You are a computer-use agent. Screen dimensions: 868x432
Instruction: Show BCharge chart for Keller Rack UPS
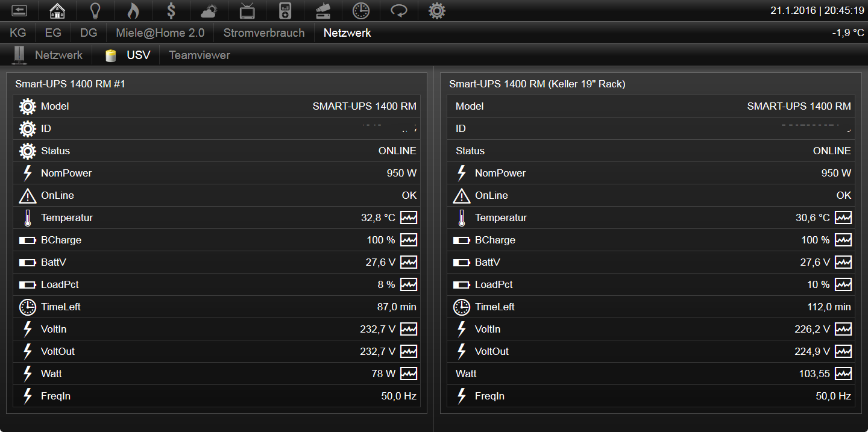(x=843, y=240)
